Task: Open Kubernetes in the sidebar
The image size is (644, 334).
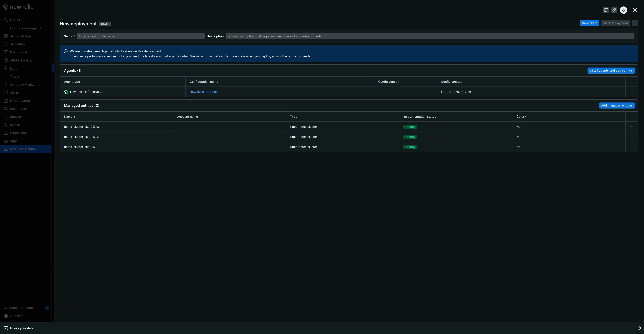Action: click(18, 109)
